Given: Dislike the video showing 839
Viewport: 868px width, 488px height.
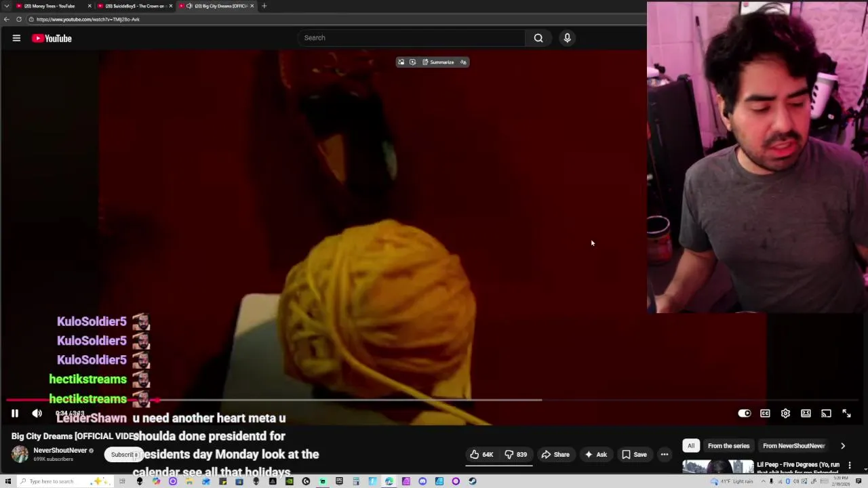Looking at the screenshot, I should coord(516,455).
